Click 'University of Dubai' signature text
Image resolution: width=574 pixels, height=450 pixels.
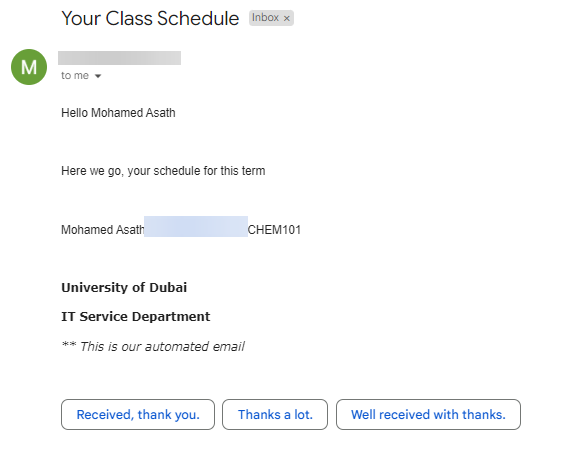tap(124, 287)
